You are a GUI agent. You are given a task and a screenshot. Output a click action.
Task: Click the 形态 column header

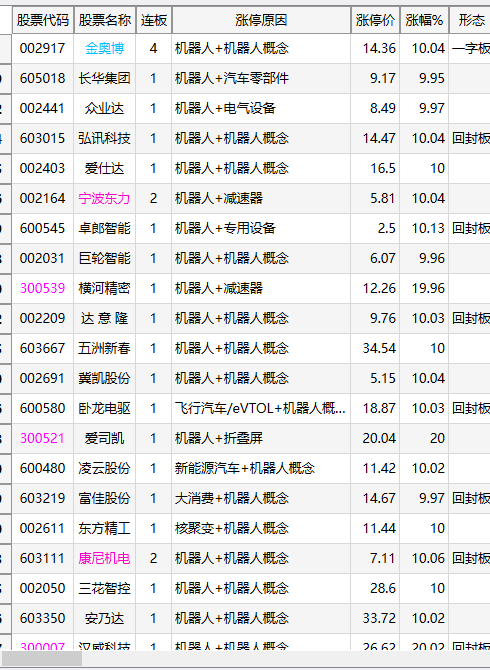471,20
